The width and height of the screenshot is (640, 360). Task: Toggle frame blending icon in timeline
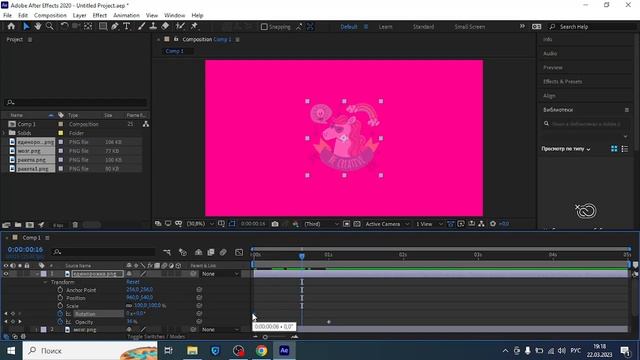coord(211,253)
